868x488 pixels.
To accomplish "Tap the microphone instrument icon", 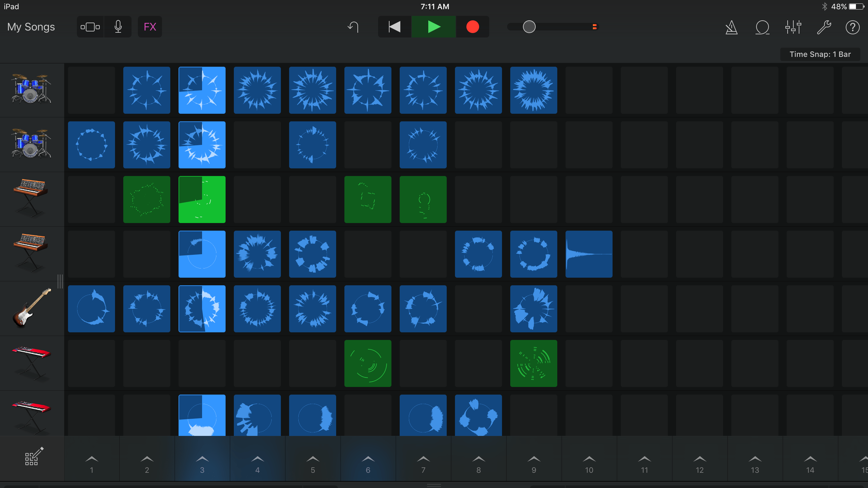I will tap(118, 27).
